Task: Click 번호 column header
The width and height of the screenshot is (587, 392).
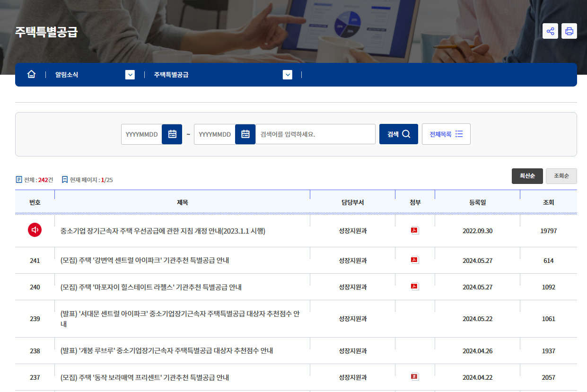Action: point(35,202)
